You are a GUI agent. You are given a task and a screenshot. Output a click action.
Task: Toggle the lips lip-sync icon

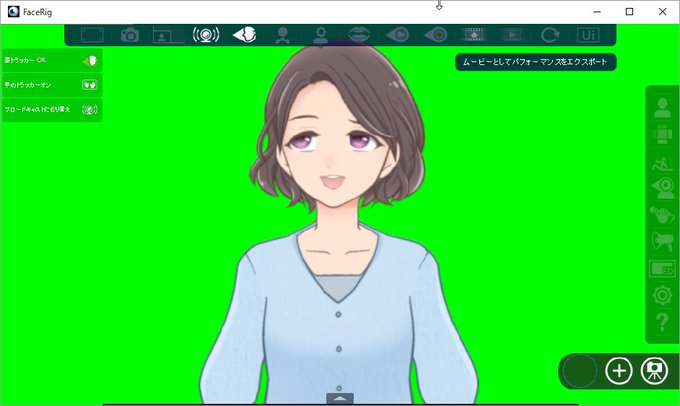[359, 35]
